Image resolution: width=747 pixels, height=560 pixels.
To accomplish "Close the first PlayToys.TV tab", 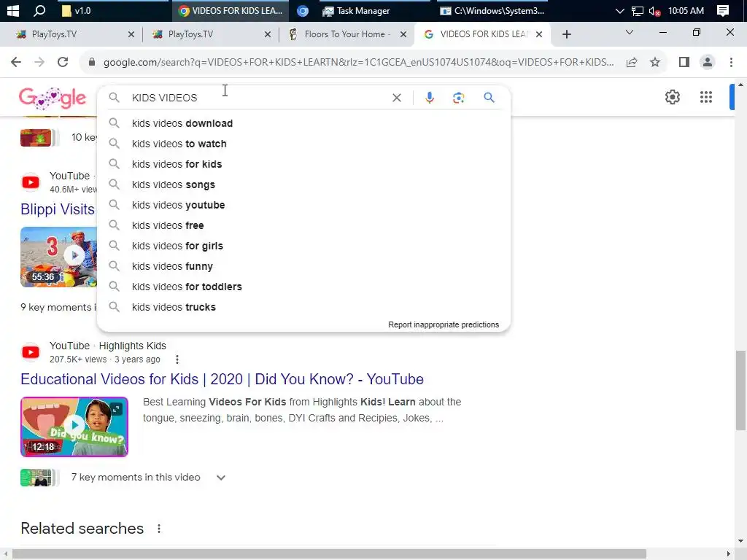I will (131, 34).
